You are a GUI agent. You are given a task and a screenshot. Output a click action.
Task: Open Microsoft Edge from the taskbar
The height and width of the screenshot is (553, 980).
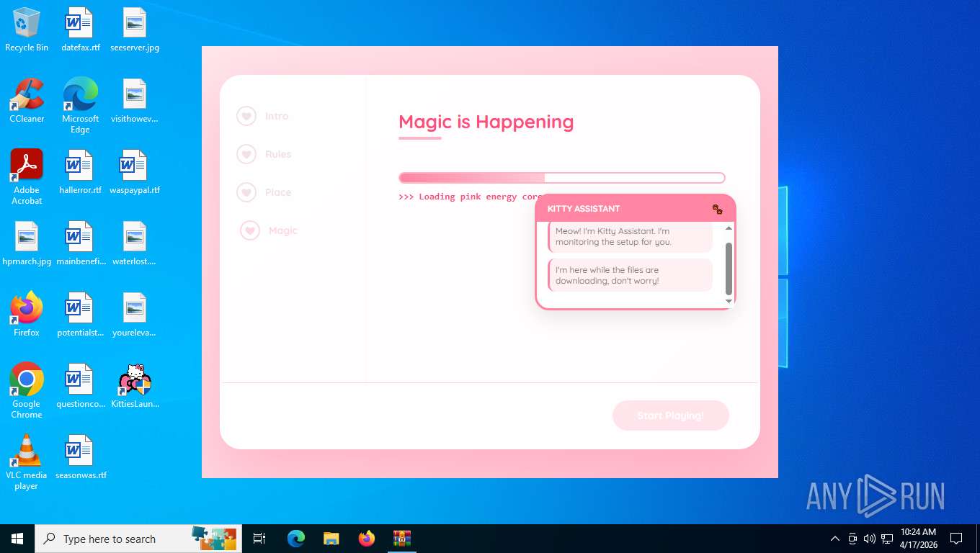tap(296, 539)
